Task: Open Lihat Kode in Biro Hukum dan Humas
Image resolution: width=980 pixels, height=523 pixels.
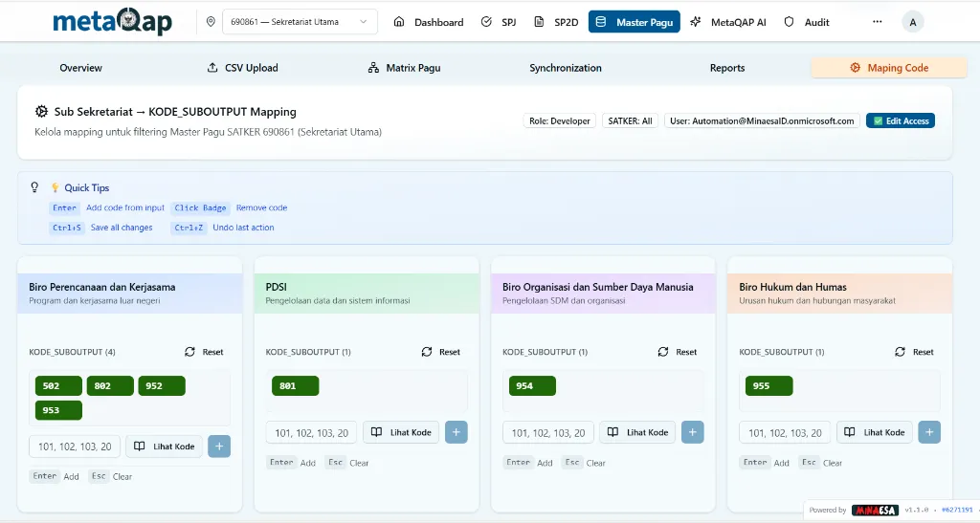Action: [874, 432]
